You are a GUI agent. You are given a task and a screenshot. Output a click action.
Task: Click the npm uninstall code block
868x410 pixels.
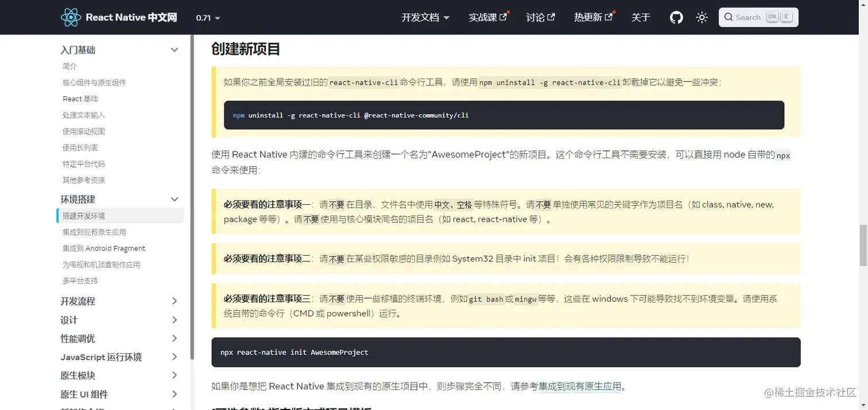pos(504,115)
